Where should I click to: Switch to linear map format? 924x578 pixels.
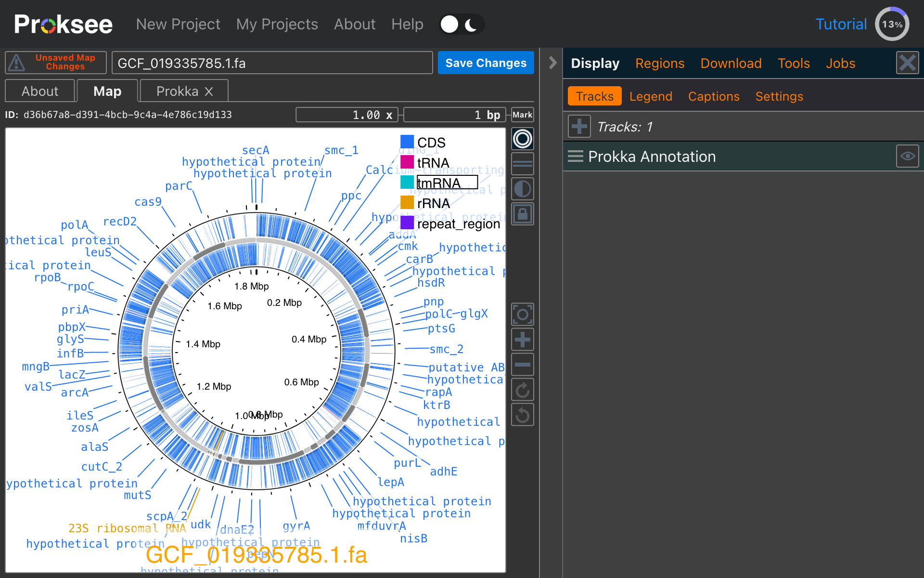(x=522, y=164)
